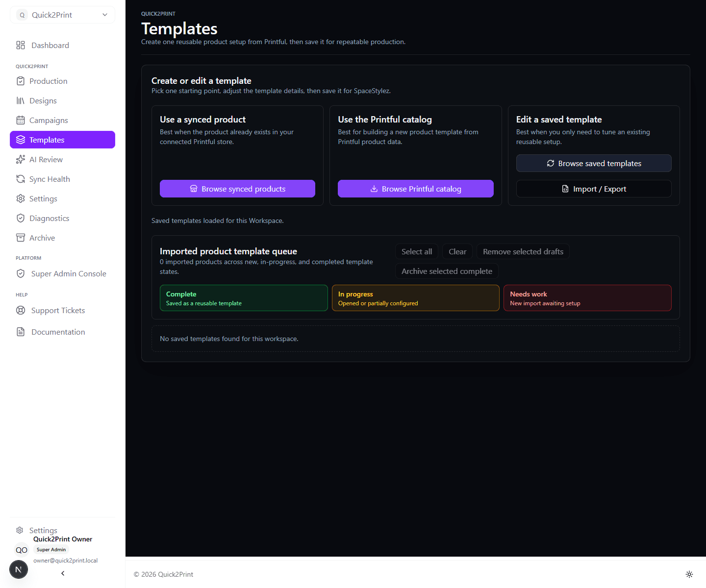The height and width of the screenshot is (588, 706).
Task: Click Browse Printful catalog button
Action: coord(416,189)
